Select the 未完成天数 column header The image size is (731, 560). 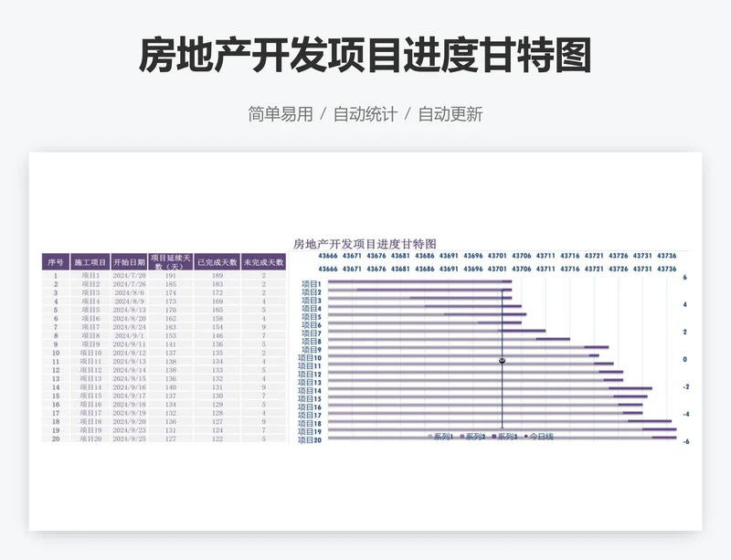point(263,262)
